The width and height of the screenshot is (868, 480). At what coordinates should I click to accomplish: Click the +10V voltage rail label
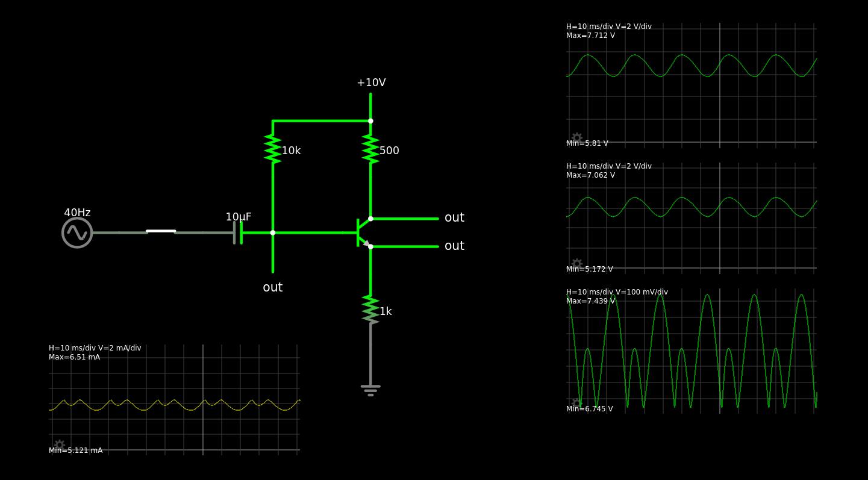point(371,83)
